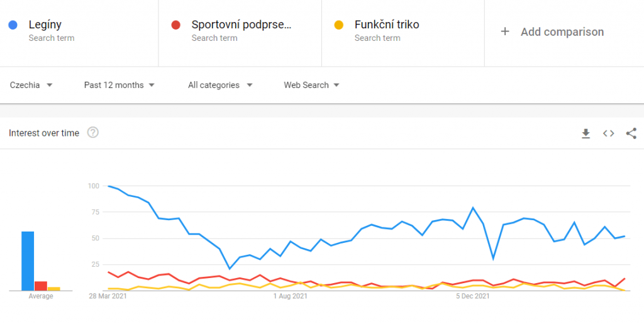Click the red Average bar
This screenshot has height=324, width=644.
(x=41, y=286)
